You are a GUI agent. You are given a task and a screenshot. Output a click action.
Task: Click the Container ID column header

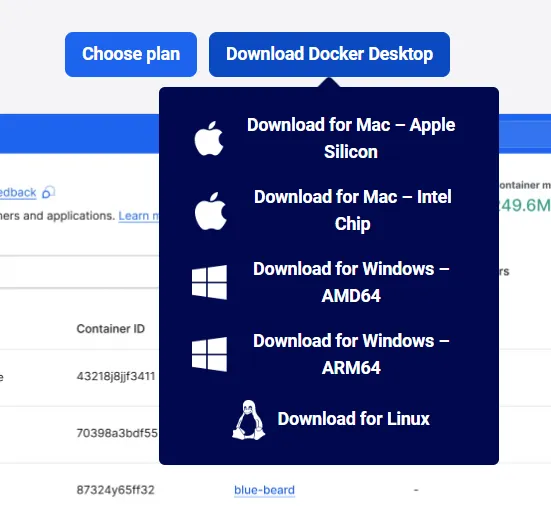(110, 329)
